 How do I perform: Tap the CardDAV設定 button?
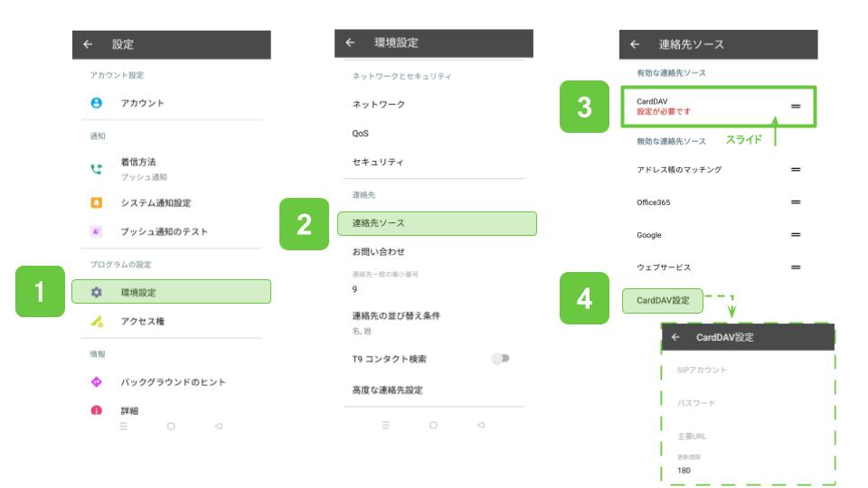point(663,301)
